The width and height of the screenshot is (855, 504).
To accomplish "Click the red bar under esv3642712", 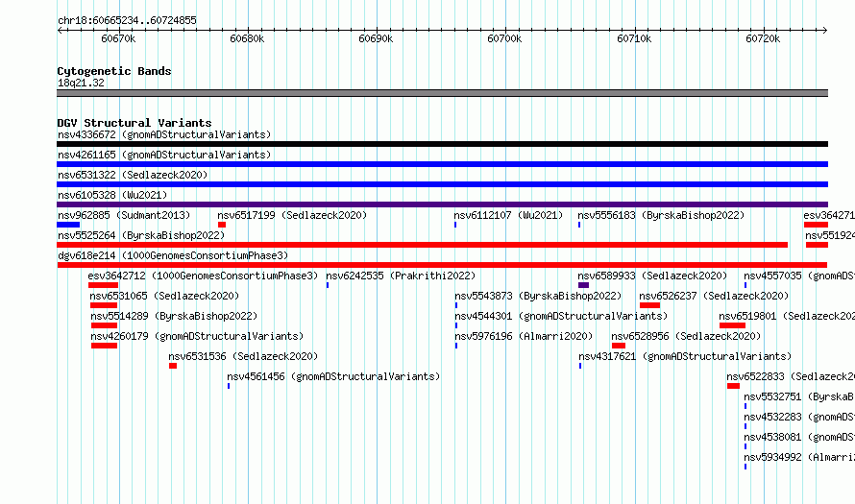I will coord(103,285).
